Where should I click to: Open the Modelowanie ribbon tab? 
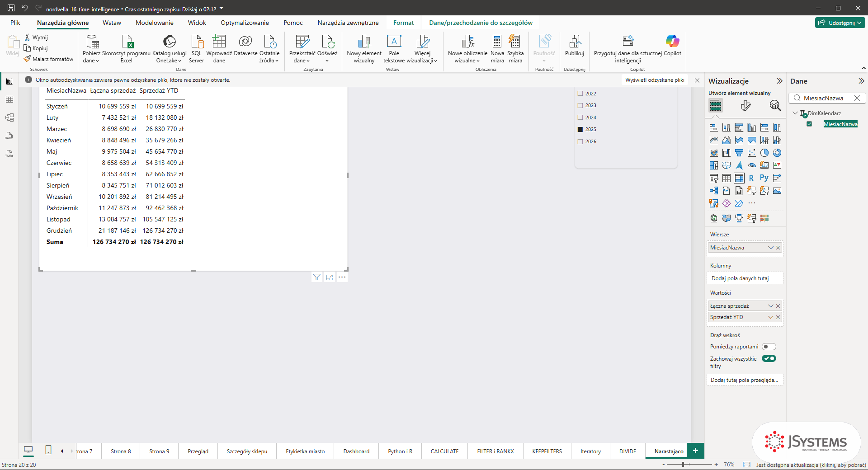155,23
